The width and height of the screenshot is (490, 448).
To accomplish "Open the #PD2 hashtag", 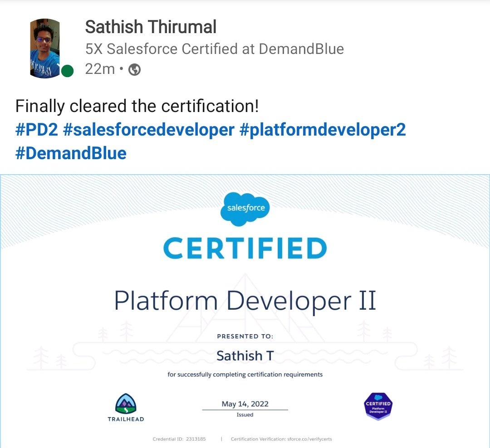I will coord(37,130).
